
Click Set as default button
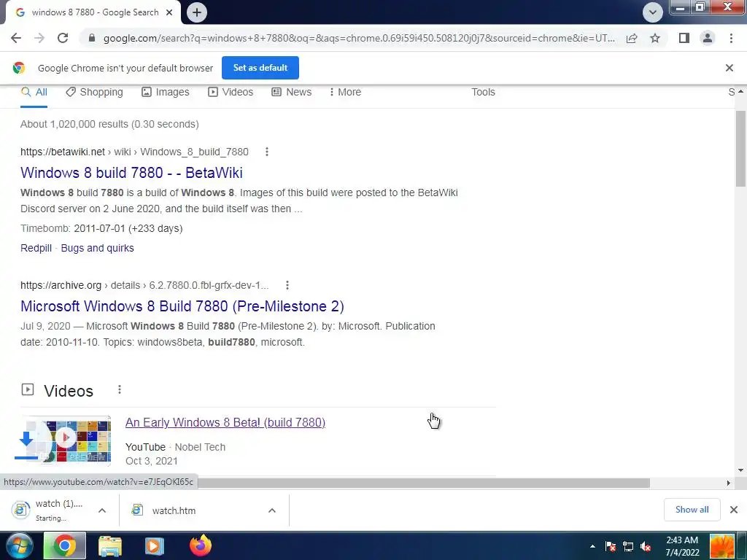click(260, 68)
